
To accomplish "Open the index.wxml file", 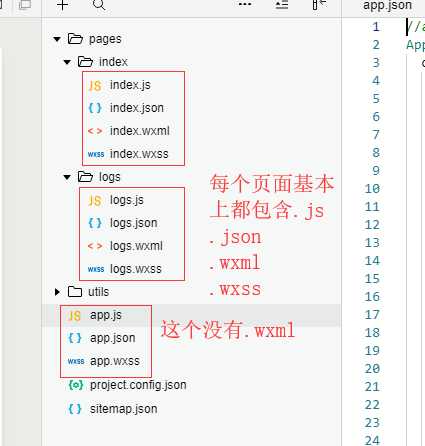I will click(140, 131).
